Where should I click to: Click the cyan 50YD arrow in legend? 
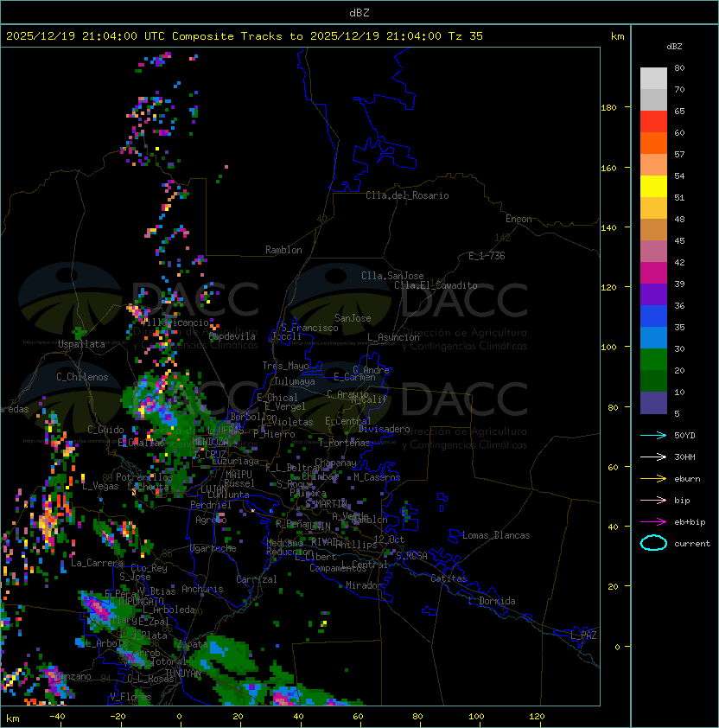653,435
